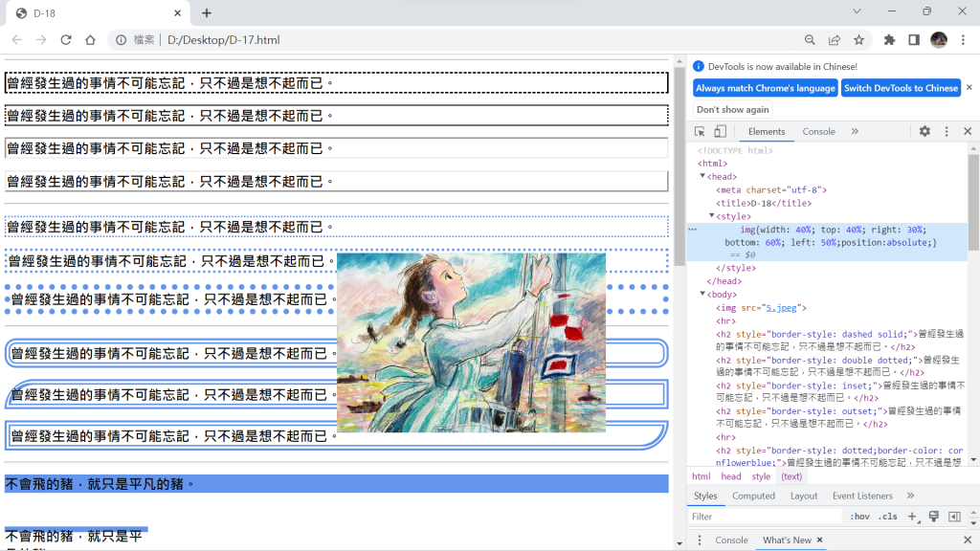Switch to the Console tab at top
The width and height of the screenshot is (980, 551).
pyautogui.click(x=819, y=131)
